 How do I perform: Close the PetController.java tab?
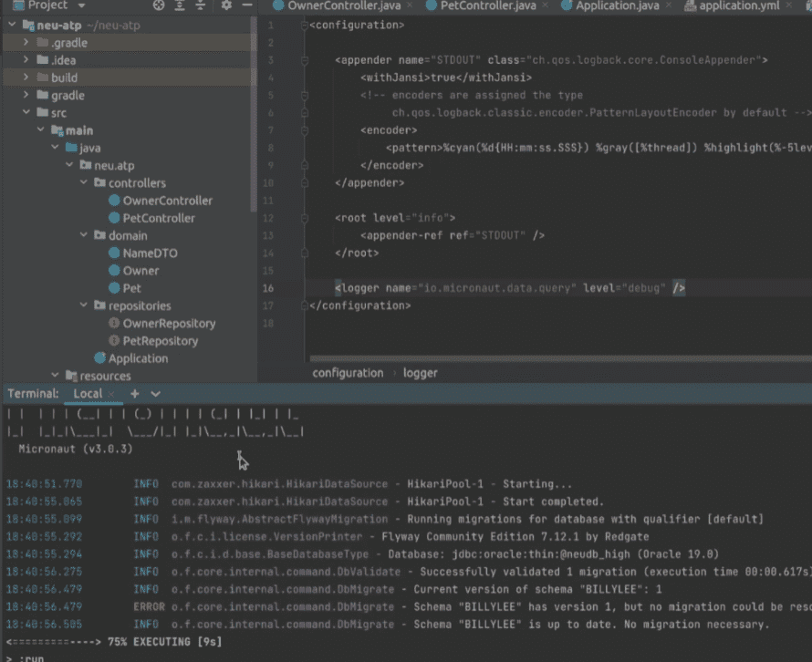pos(545,5)
